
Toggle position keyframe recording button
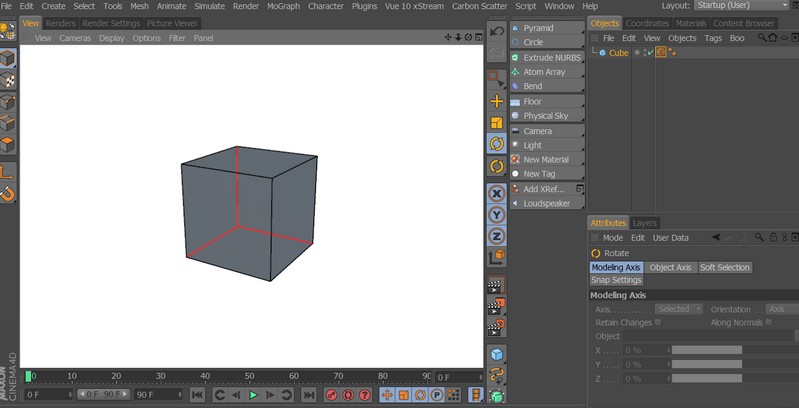click(x=387, y=395)
